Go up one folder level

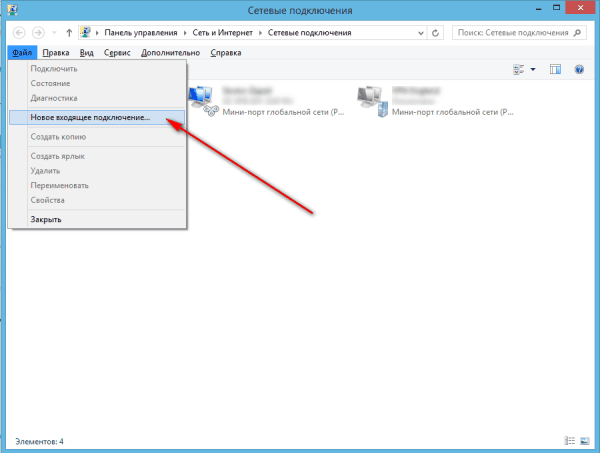[69, 33]
